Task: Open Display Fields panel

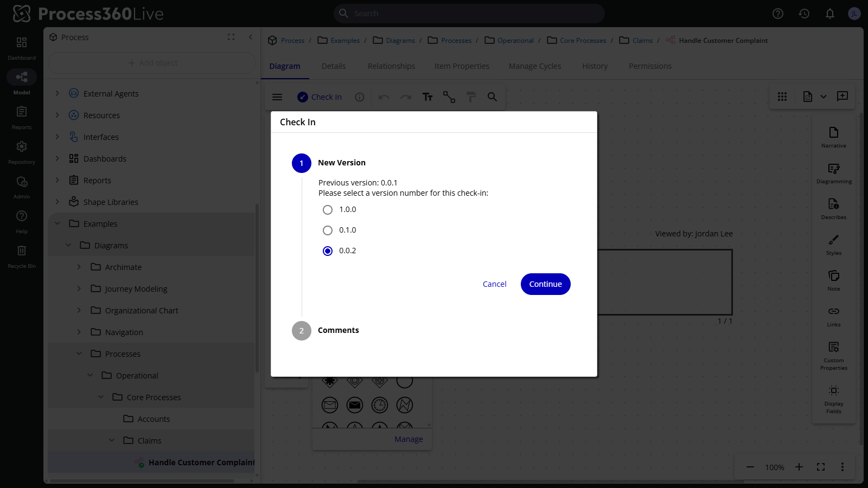Action: (x=834, y=399)
